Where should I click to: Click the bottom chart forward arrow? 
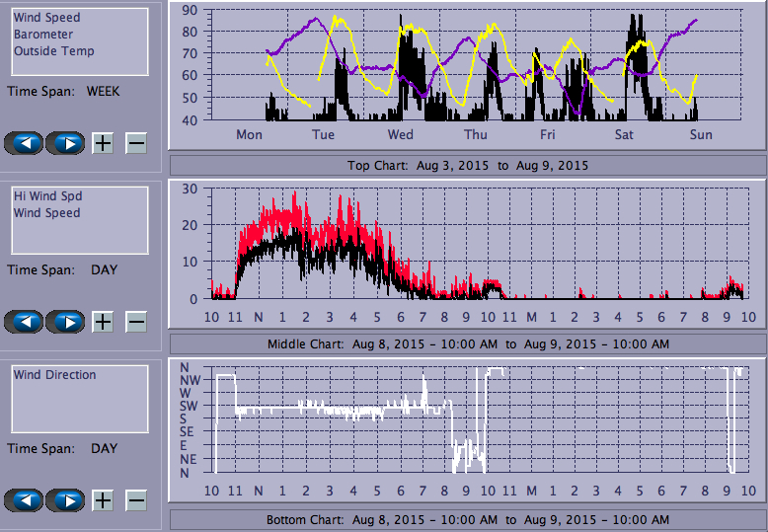coord(65,500)
